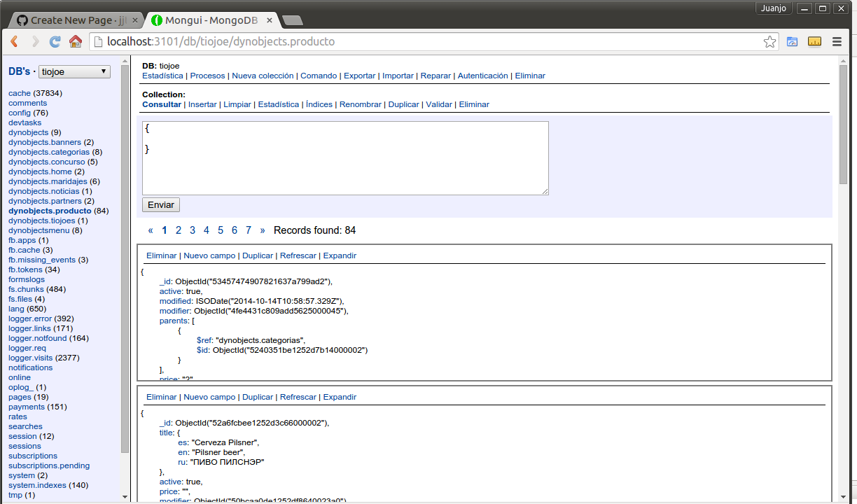This screenshot has height=504, width=857.
Task: Open the fs.chunks collection
Action: tap(26, 289)
